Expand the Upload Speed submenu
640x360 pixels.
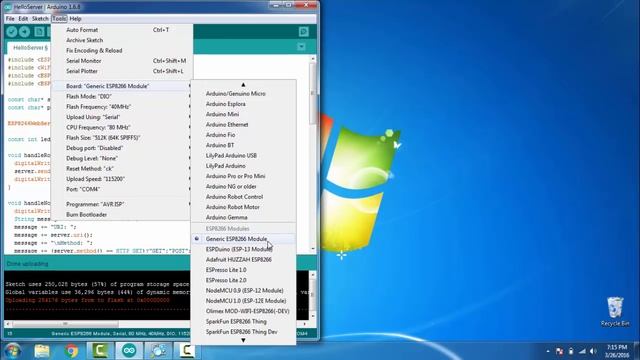[x=122, y=179]
